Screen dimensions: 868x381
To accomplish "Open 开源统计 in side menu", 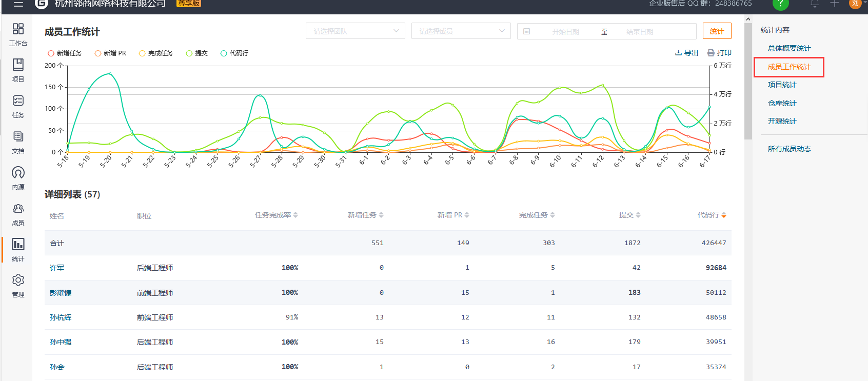I will 782,121.
